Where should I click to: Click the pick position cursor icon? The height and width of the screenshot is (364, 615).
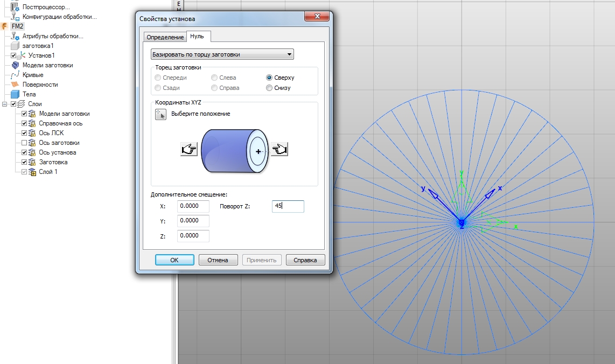(x=160, y=114)
